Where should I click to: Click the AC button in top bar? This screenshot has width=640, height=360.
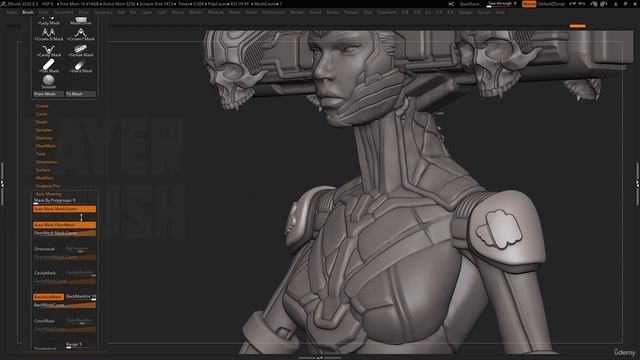(451, 4)
